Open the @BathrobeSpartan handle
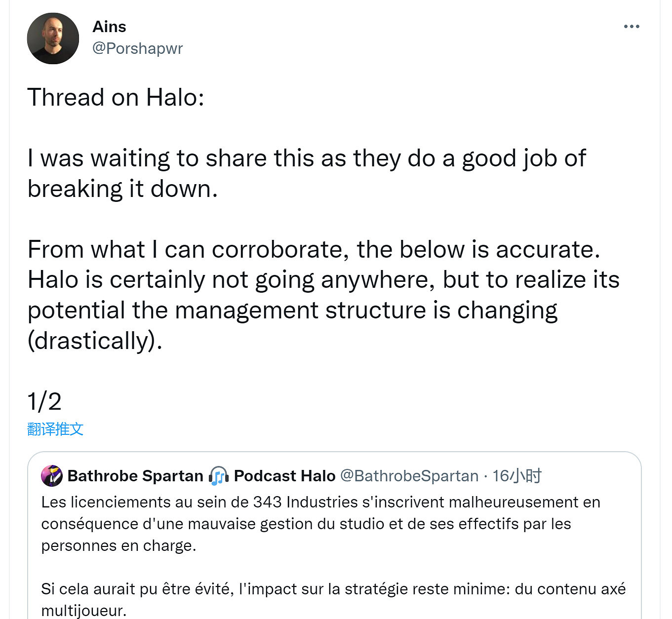The height and width of the screenshot is (619, 672). (409, 476)
